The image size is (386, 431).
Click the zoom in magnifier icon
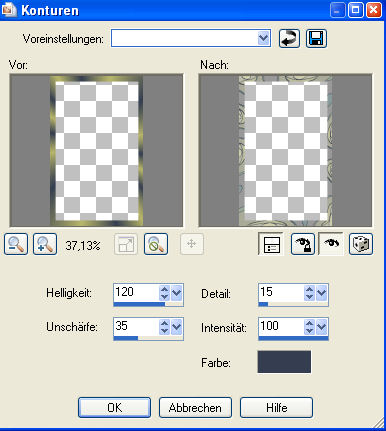pyautogui.click(x=45, y=244)
